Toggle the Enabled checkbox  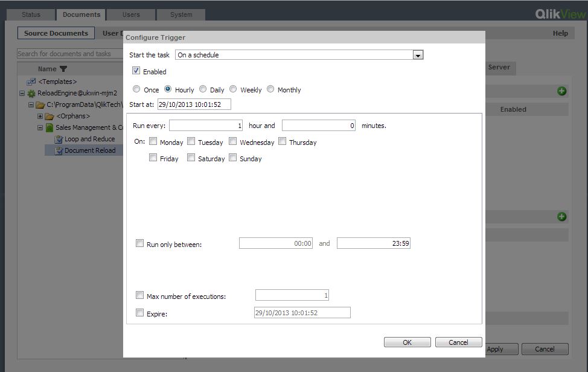(136, 71)
